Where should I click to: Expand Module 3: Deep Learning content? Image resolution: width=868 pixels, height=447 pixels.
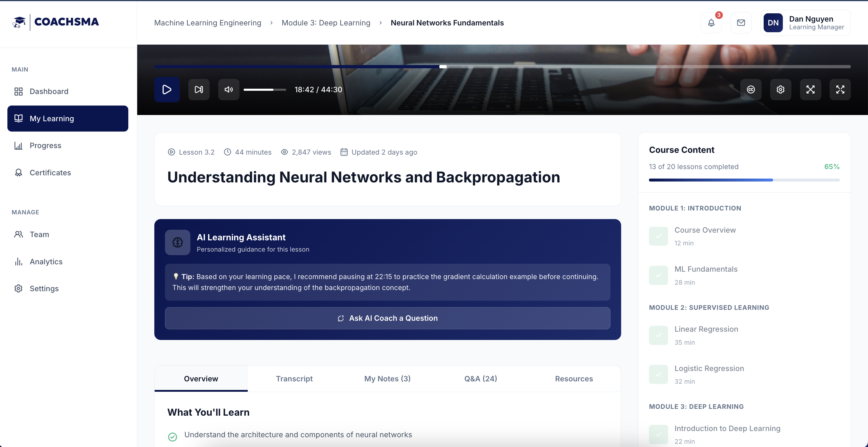697,406
